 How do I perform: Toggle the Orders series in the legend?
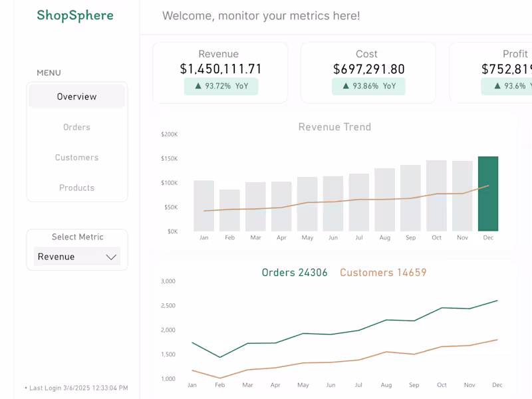point(295,273)
